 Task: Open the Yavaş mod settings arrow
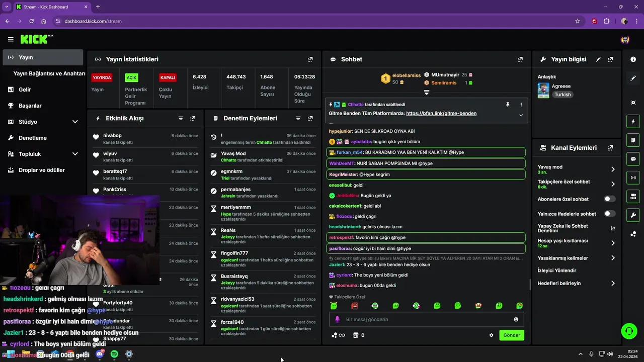click(x=613, y=169)
